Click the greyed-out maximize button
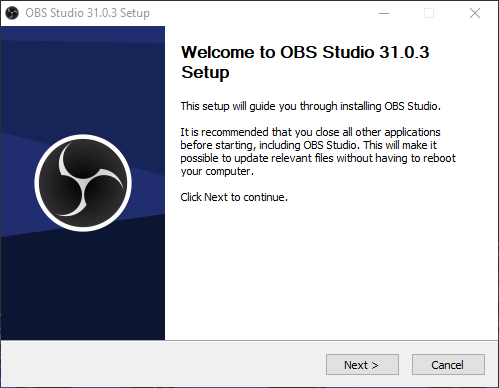This screenshot has height=388, width=499. 429,13
